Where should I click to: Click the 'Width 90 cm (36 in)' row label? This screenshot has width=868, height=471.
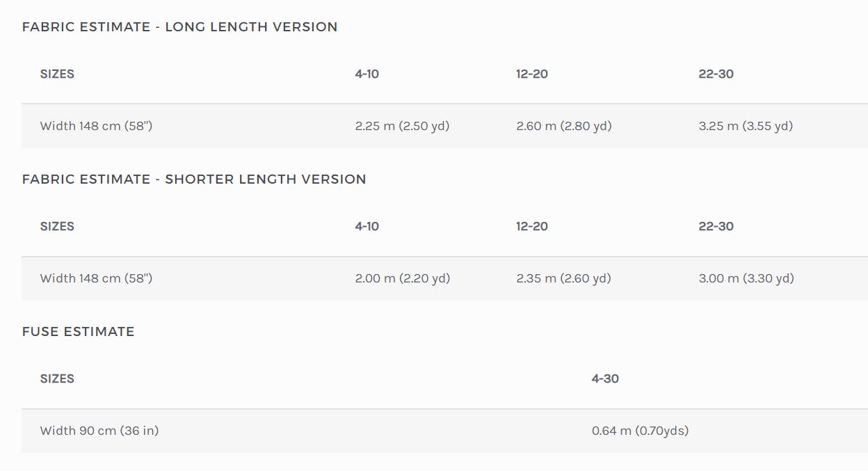coord(99,431)
